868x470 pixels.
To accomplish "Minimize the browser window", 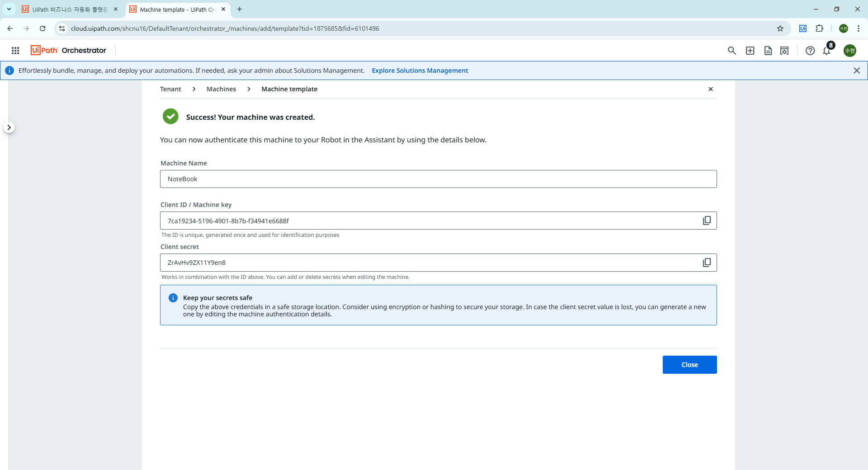I will tap(816, 9).
